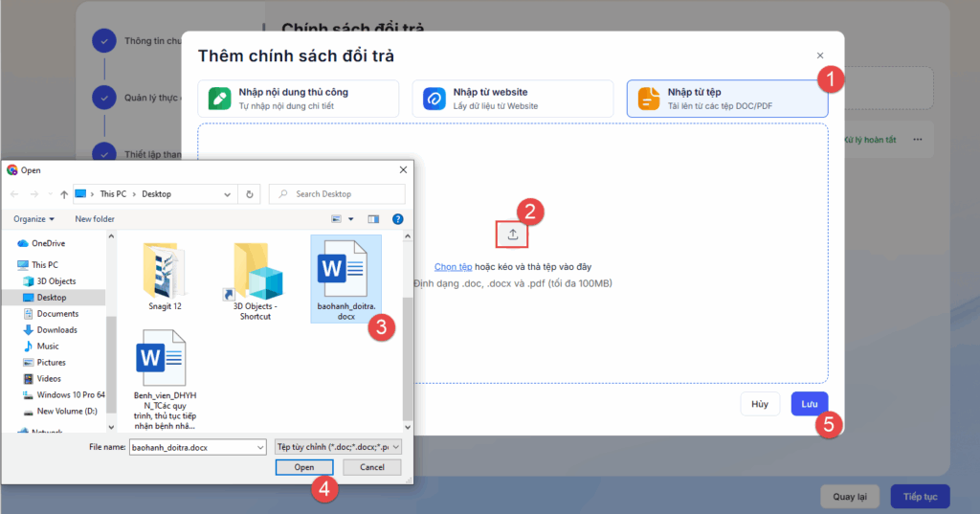Viewport: 980px width, 514px height.
Task: Switch to the Nhập từ website tab
Action: pyautogui.click(x=512, y=99)
